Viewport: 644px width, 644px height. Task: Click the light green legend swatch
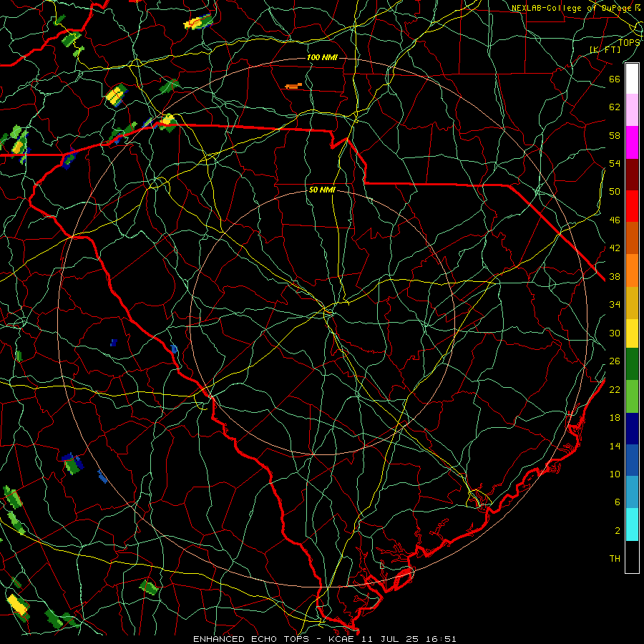pyautogui.click(x=632, y=396)
